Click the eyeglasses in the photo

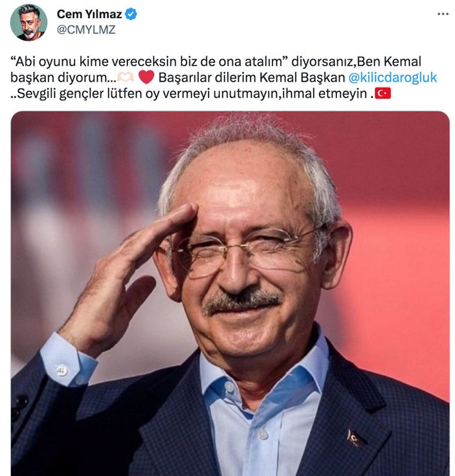coord(243,252)
